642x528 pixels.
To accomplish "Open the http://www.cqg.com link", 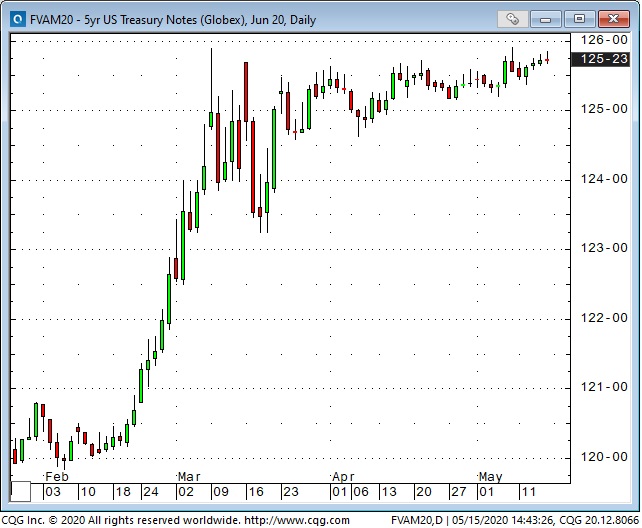I will pyautogui.click(x=297, y=520).
